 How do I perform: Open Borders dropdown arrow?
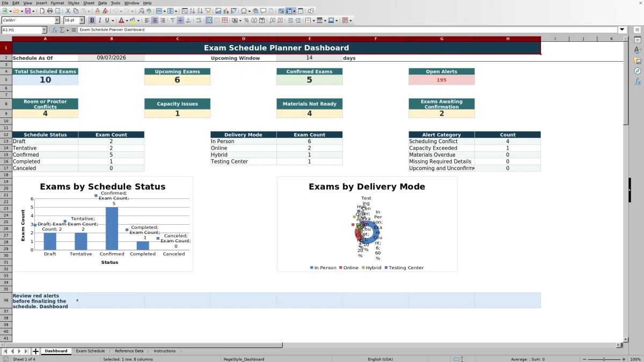point(313,20)
